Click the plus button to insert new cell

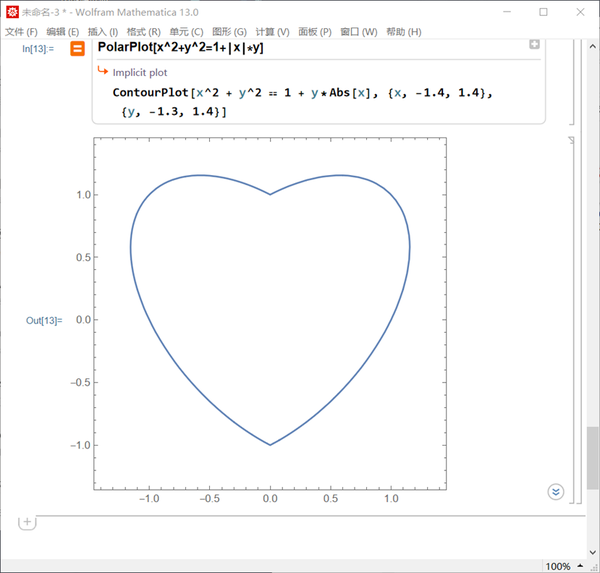tap(27, 522)
